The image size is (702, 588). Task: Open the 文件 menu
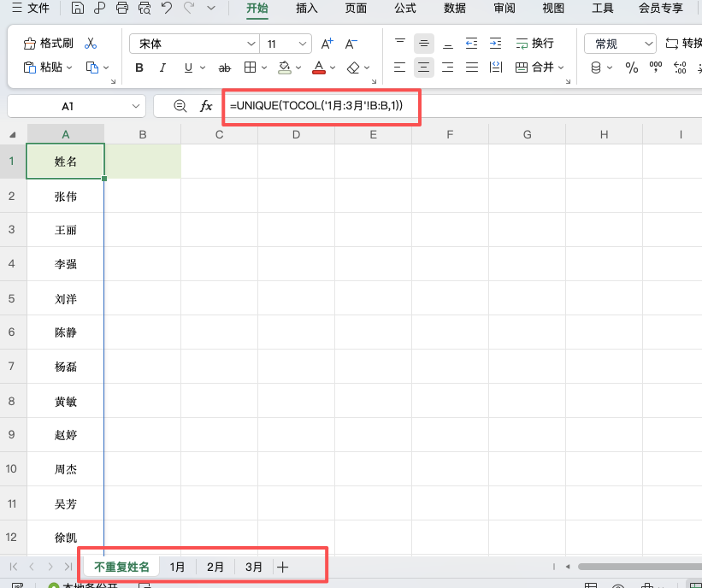(x=31, y=8)
